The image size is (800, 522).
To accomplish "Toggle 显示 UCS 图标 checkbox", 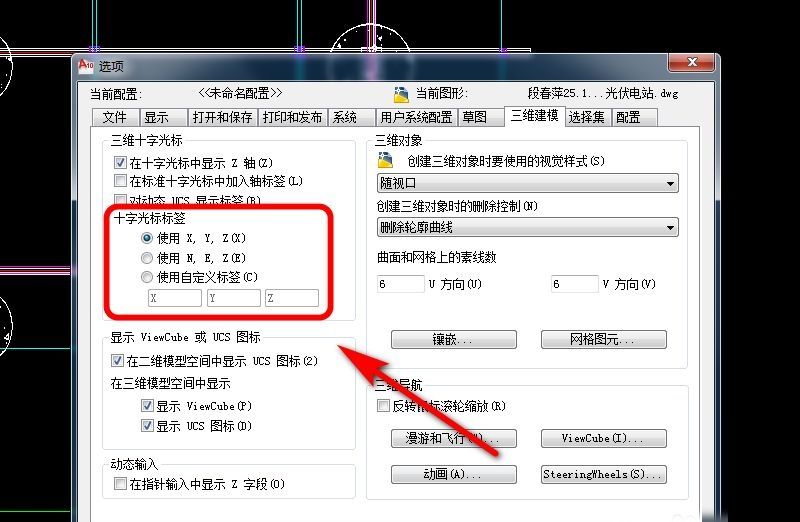I will [x=147, y=425].
